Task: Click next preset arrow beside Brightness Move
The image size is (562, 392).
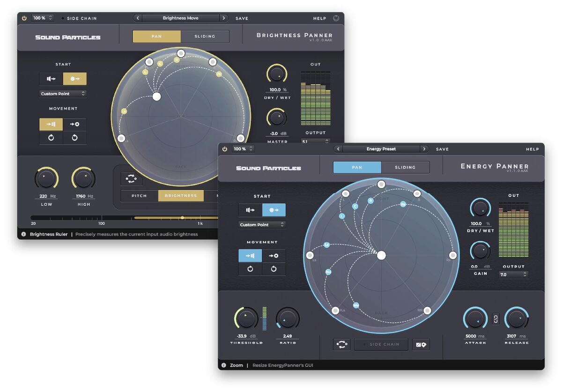Action: pyautogui.click(x=224, y=18)
